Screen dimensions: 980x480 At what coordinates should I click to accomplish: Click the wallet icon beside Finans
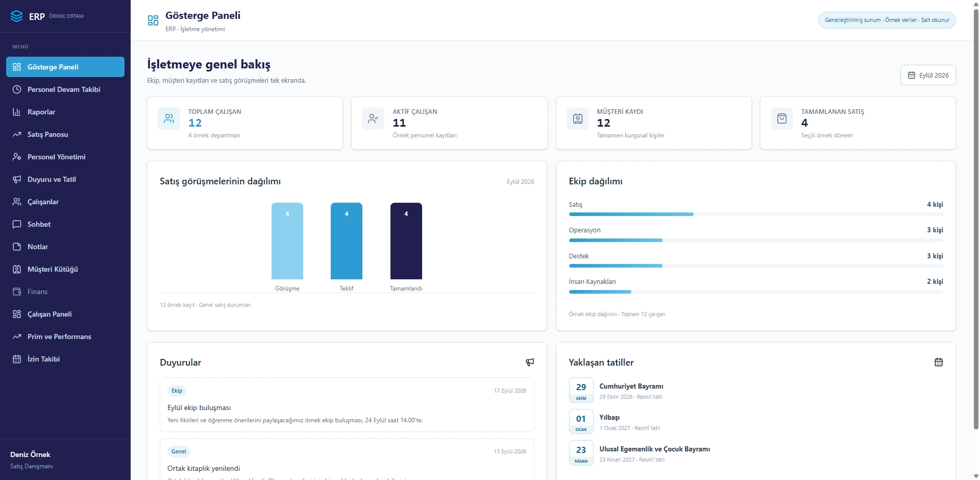[x=17, y=292]
